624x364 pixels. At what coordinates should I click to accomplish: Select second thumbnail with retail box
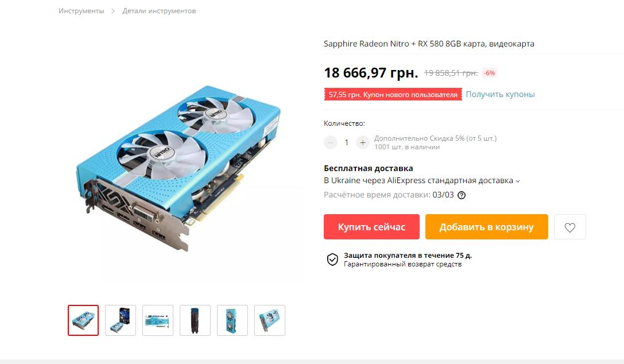click(121, 320)
